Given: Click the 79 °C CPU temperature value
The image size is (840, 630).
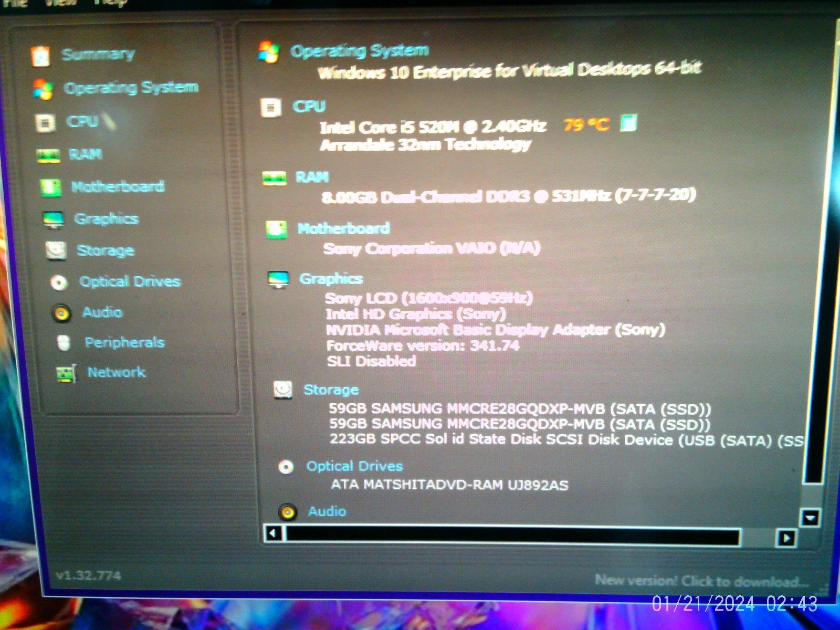Looking at the screenshot, I should 586,125.
